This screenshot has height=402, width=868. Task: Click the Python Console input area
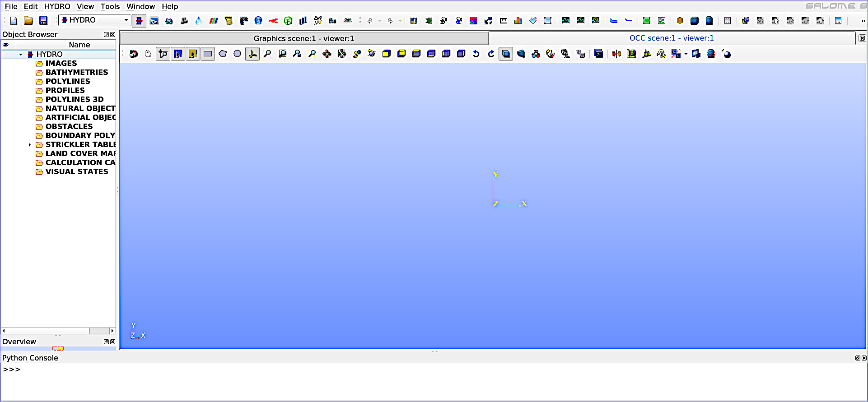tap(434, 381)
